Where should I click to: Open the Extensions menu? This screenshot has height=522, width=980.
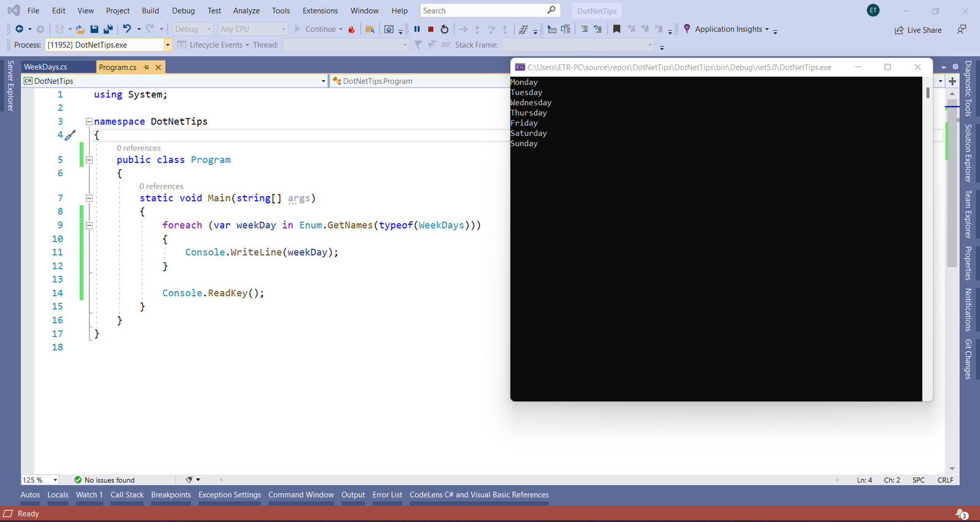pyautogui.click(x=320, y=10)
